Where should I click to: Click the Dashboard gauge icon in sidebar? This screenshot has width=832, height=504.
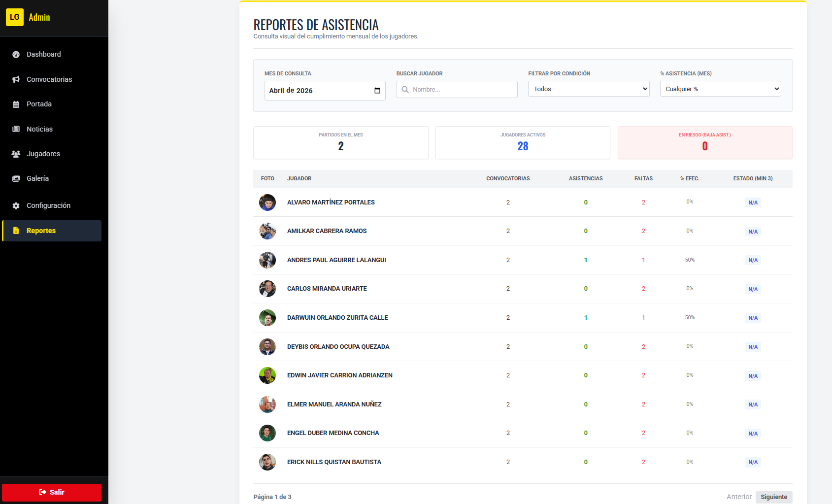[16, 55]
